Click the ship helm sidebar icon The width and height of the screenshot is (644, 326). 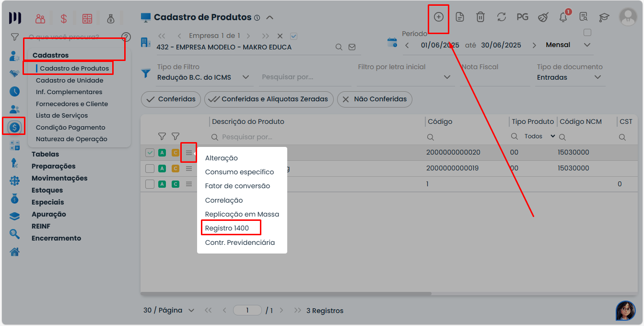(14, 181)
